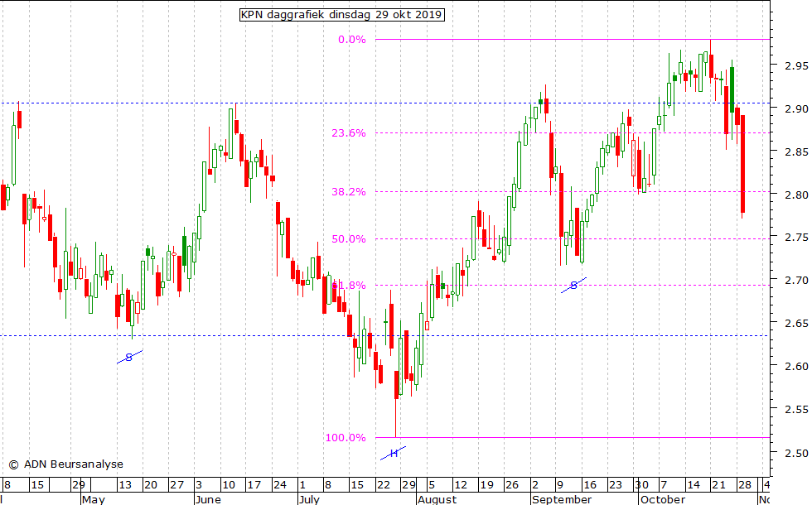Click the 2.50 price axis label
The height and width of the screenshot is (505, 812).
796,453
